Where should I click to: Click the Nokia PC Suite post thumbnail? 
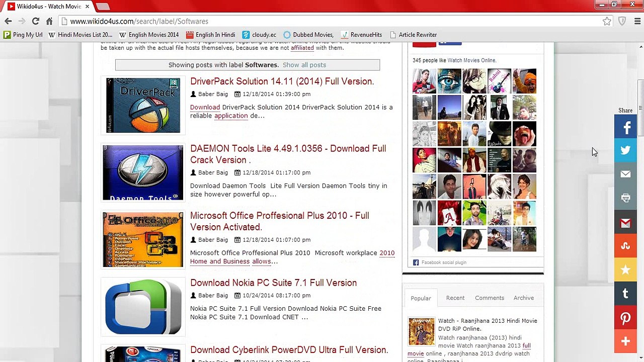click(x=143, y=307)
